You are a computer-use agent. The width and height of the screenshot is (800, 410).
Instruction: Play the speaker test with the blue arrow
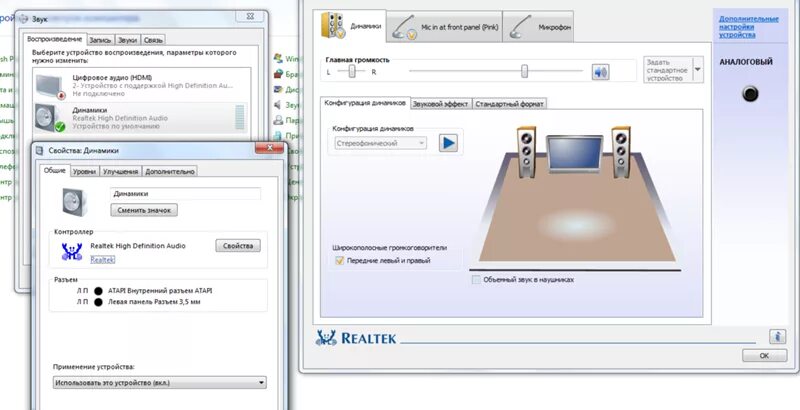click(x=448, y=143)
